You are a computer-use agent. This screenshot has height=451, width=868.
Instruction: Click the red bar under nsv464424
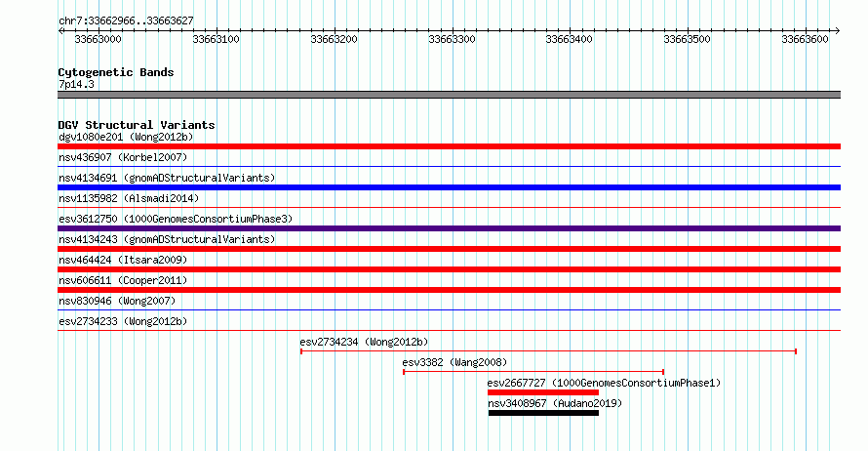(449, 269)
